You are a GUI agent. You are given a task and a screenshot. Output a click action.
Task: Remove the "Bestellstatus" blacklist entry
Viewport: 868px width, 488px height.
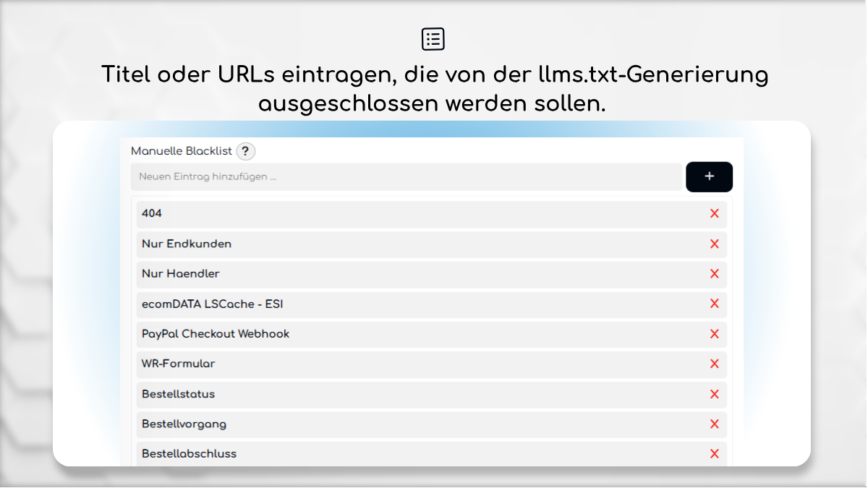point(715,394)
